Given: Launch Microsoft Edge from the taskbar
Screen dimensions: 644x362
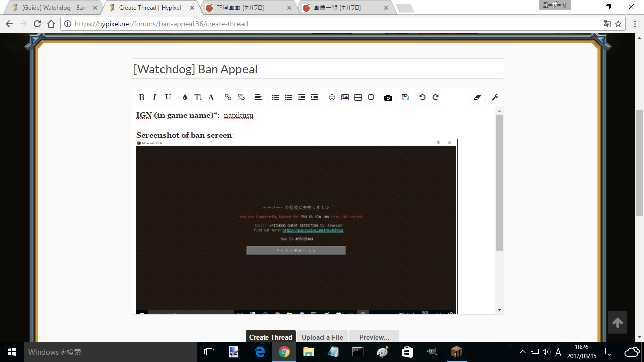Looking at the screenshot, I should tap(260, 352).
